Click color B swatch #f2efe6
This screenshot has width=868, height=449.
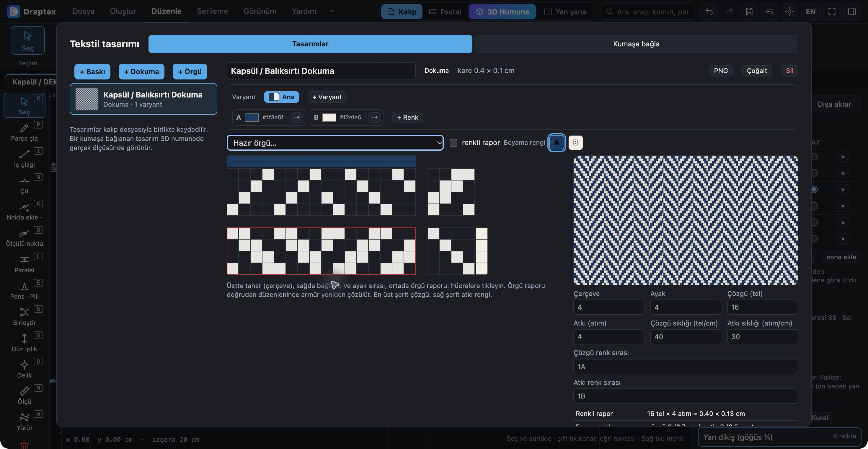tap(329, 117)
